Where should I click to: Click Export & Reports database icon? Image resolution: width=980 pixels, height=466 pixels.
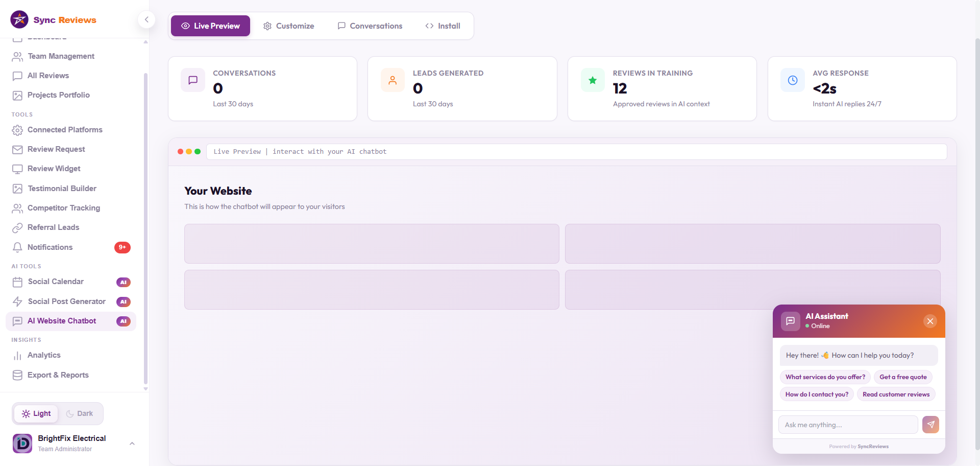pos(17,375)
